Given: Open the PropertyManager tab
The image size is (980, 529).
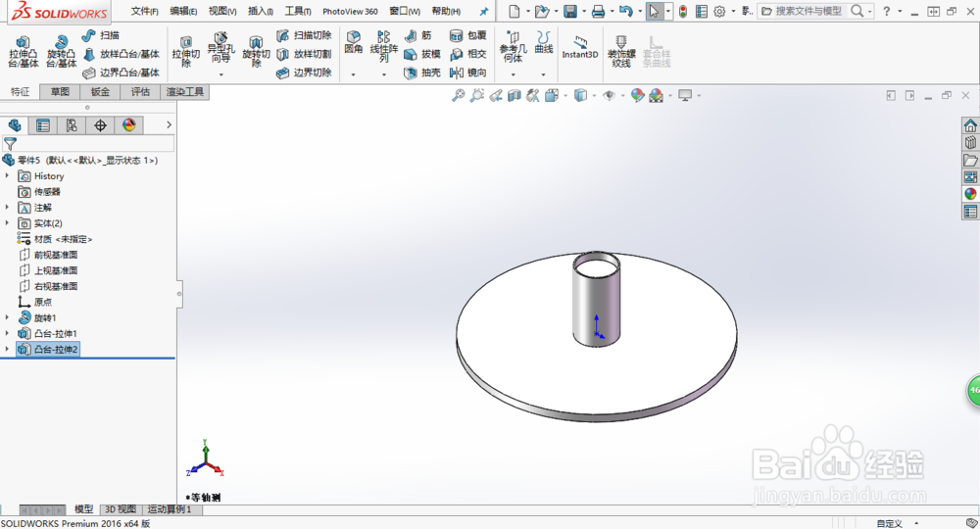Looking at the screenshot, I should [x=43, y=125].
